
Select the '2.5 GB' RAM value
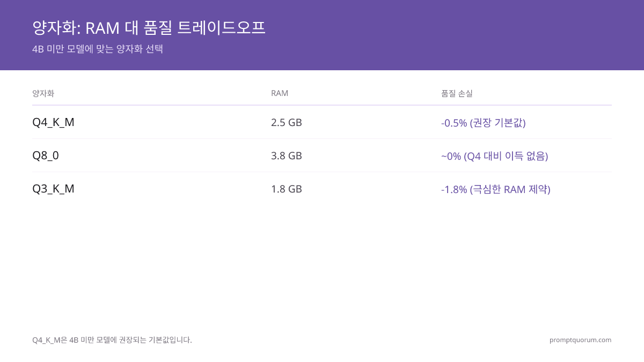coord(287,122)
